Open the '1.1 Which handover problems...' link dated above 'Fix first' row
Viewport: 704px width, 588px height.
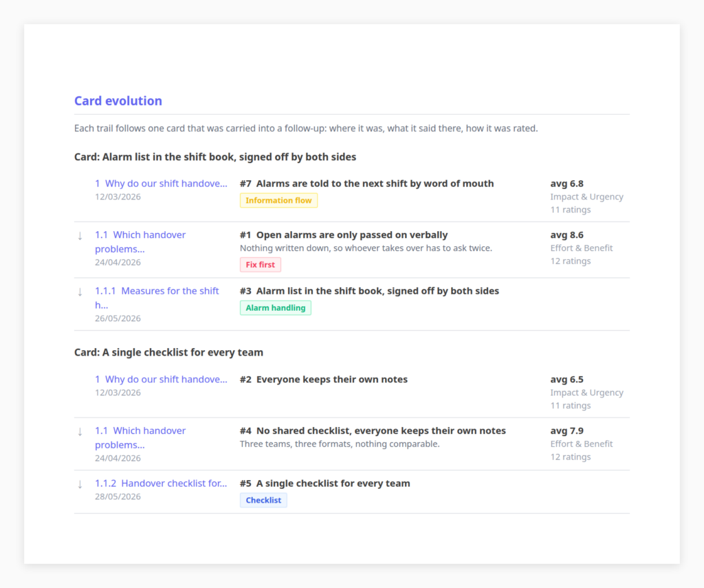click(x=140, y=241)
